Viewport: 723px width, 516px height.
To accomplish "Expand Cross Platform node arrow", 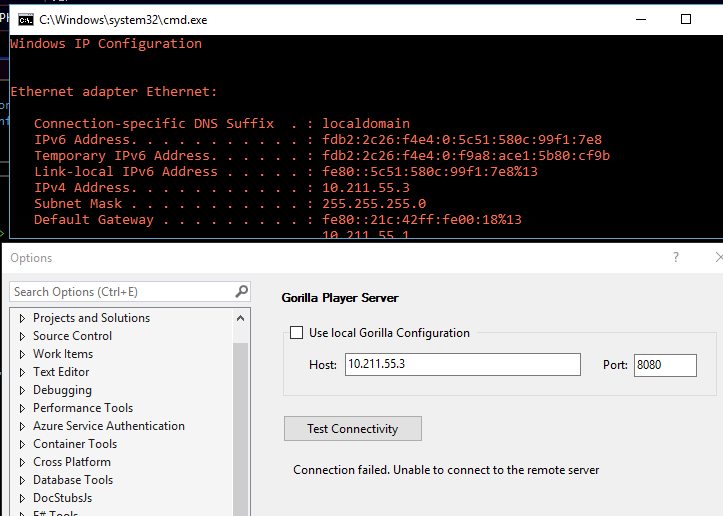I will [x=22, y=462].
